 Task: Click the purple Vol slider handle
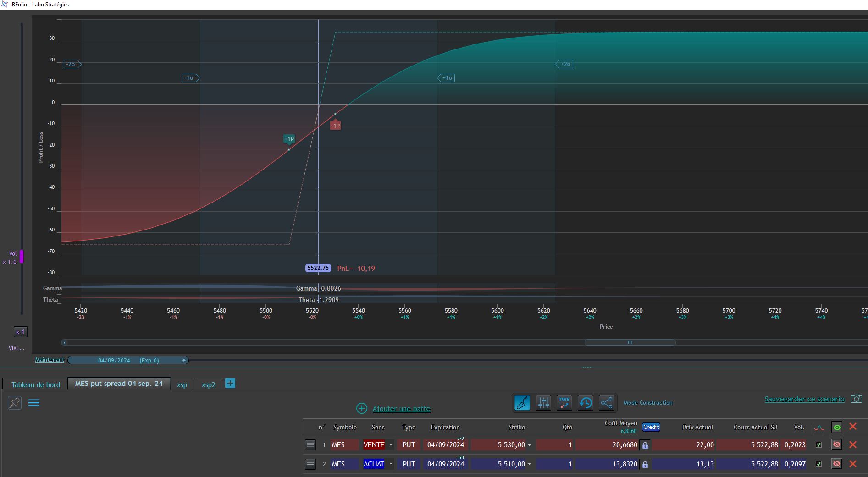[21, 257]
